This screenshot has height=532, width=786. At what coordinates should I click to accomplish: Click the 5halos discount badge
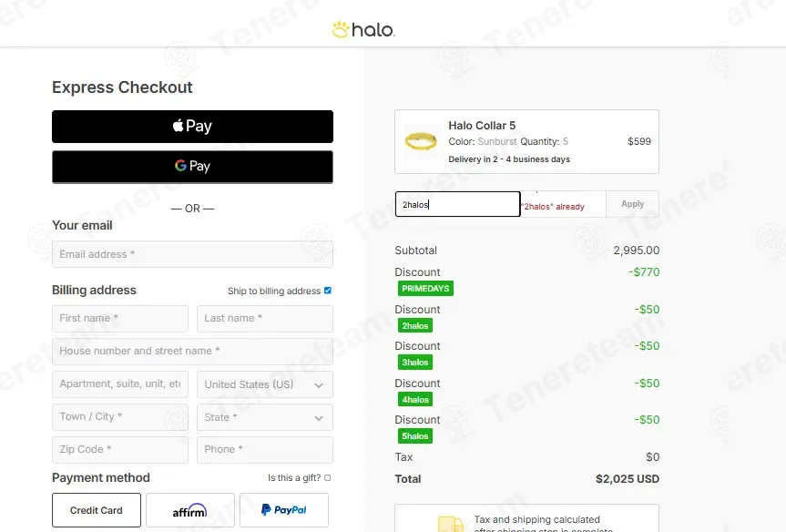pyautogui.click(x=415, y=435)
